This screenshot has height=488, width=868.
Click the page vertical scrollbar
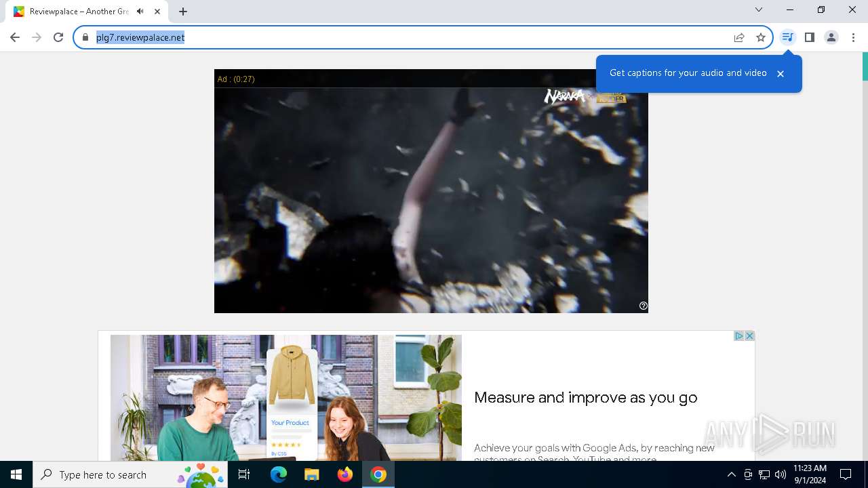click(x=865, y=256)
